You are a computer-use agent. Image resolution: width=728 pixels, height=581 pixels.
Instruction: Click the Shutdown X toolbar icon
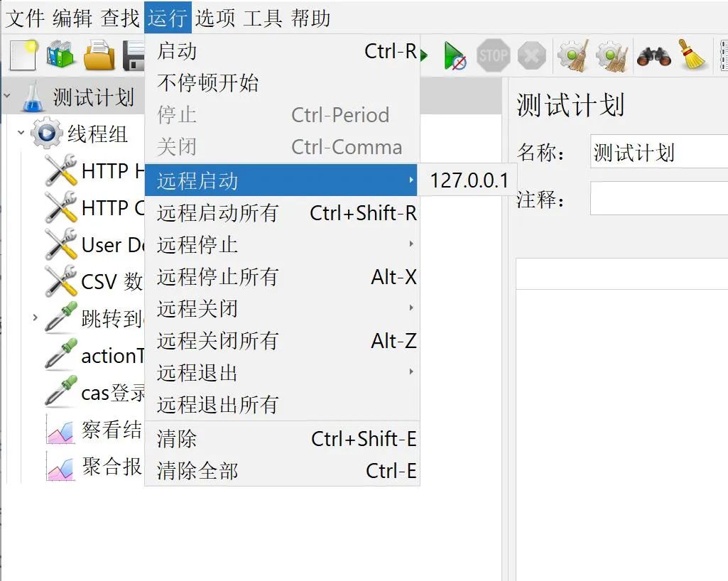(531, 55)
